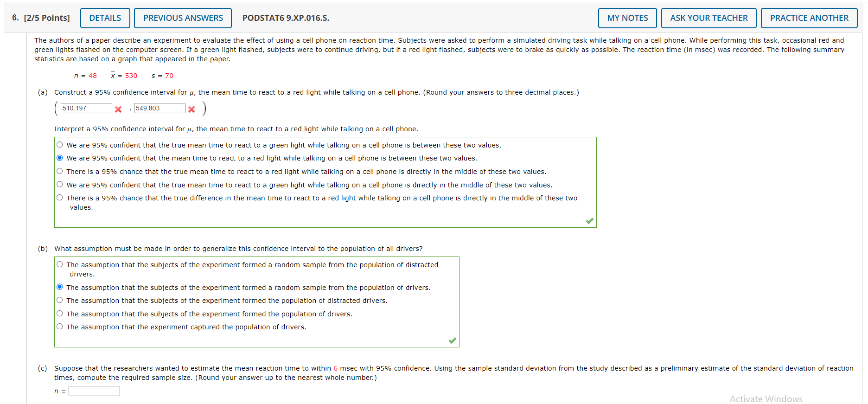Click the green checkmark in the assumption box
Viewport: 868px width, 404px height.
[453, 340]
